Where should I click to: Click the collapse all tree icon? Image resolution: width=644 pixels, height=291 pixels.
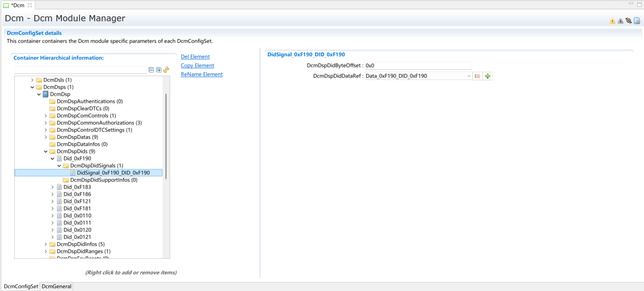[x=151, y=70]
